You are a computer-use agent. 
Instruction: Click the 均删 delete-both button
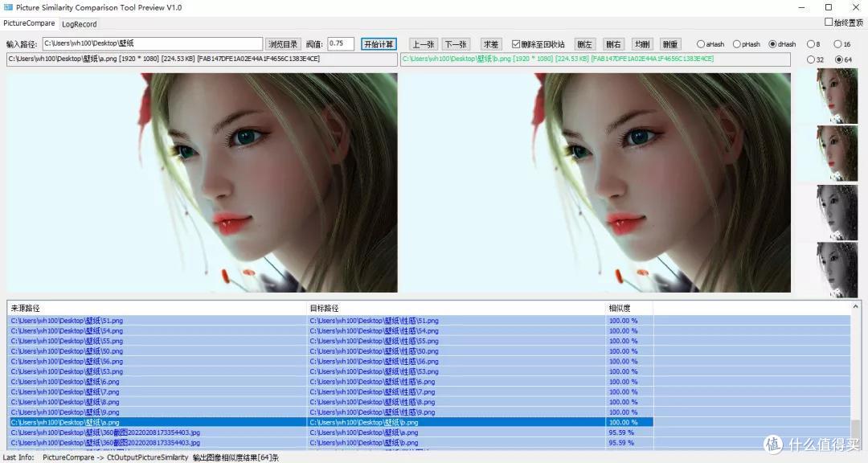tap(642, 43)
